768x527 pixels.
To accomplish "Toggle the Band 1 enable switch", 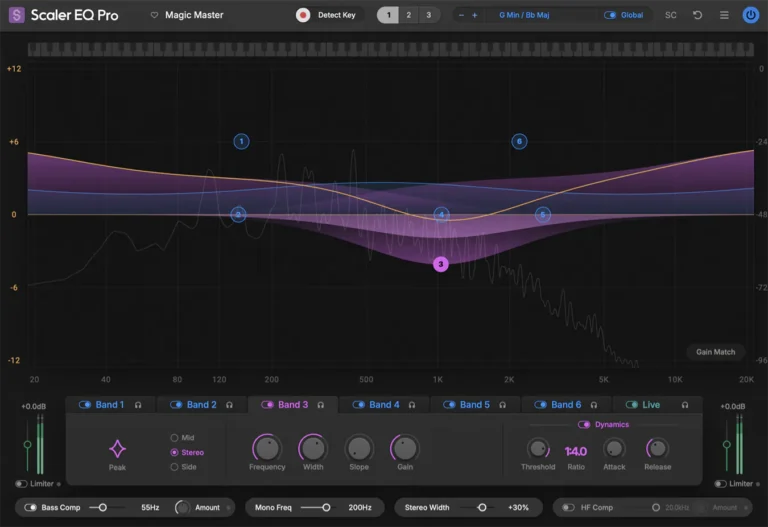I will [85, 405].
